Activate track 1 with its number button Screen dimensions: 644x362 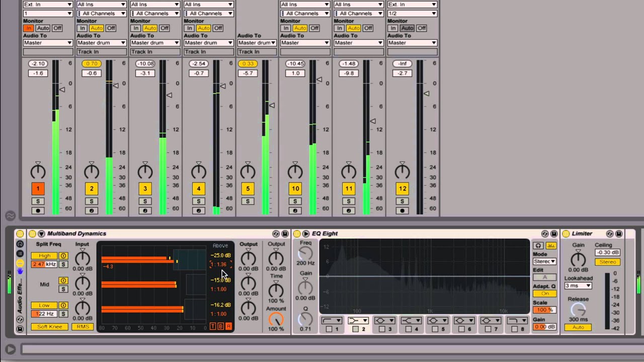[x=38, y=189]
